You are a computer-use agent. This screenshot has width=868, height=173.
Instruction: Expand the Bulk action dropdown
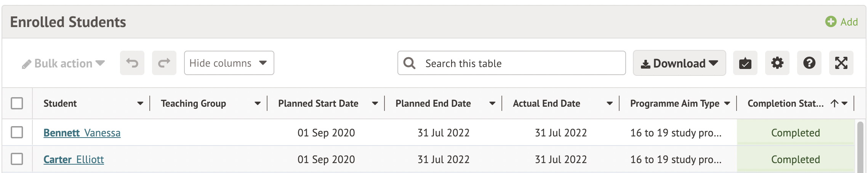click(64, 63)
